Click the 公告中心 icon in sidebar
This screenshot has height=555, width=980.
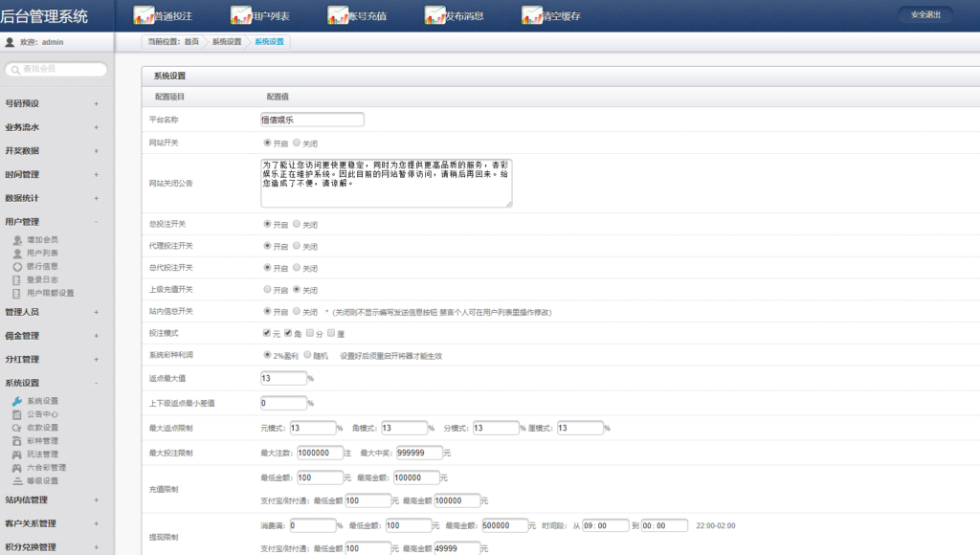click(17, 414)
